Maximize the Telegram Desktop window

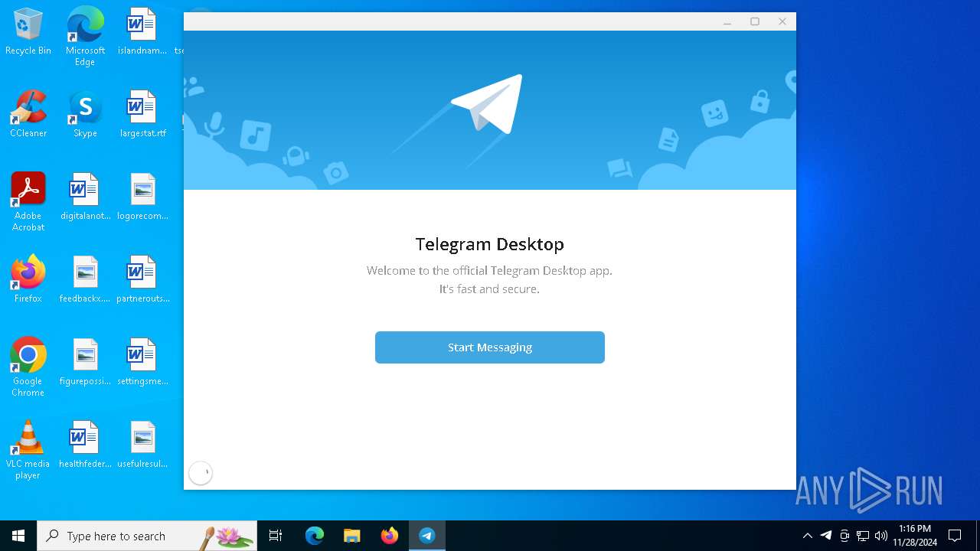click(755, 22)
